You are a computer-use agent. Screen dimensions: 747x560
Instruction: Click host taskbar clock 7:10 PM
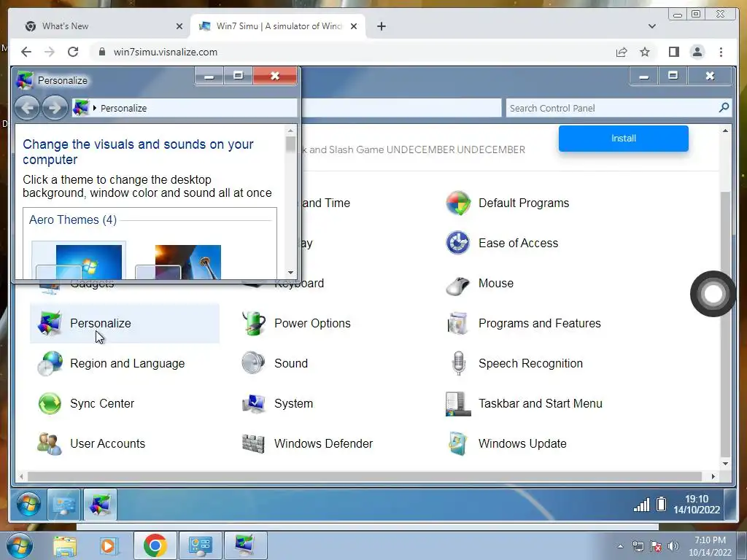(710, 540)
